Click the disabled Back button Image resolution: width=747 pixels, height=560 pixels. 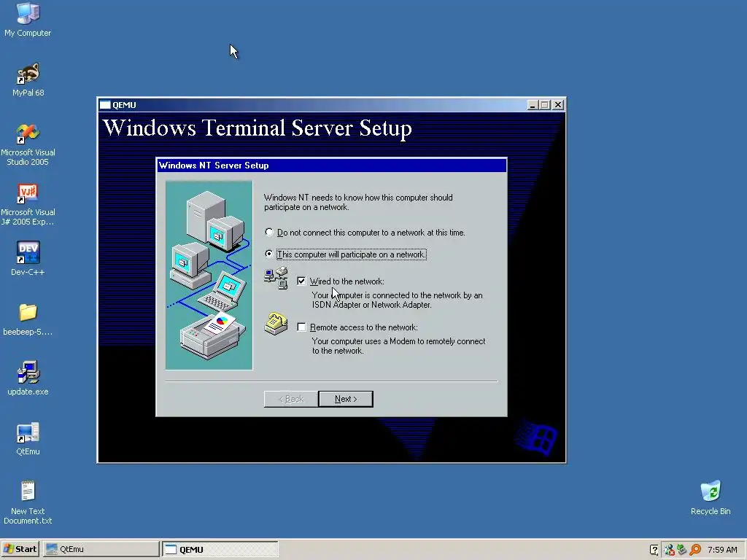point(291,399)
